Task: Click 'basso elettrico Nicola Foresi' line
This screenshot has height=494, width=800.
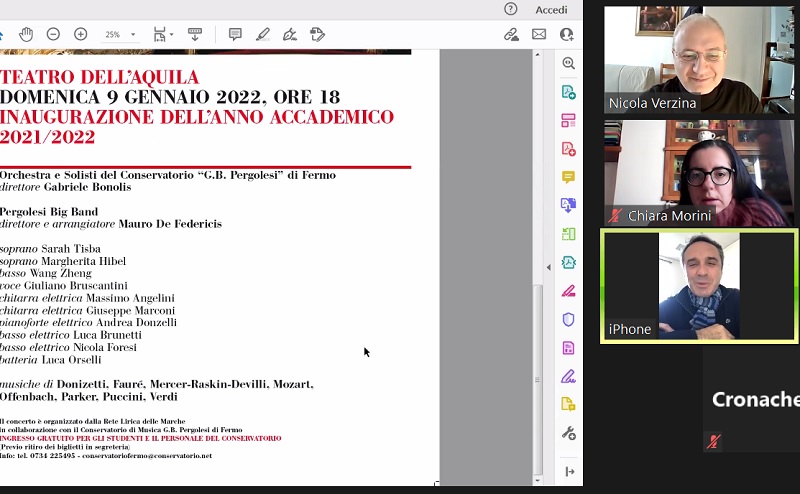Action: click(x=68, y=348)
